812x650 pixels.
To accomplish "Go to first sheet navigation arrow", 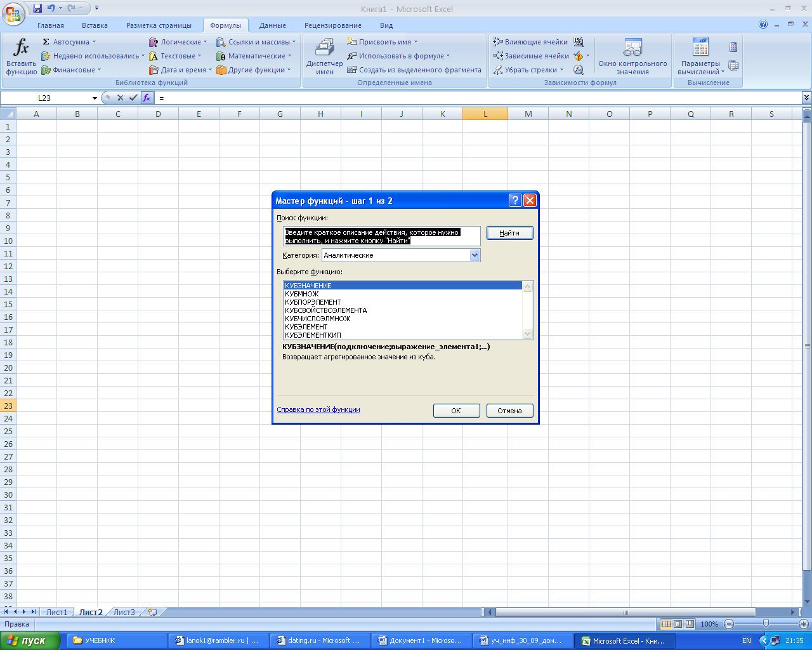I will (6, 612).
